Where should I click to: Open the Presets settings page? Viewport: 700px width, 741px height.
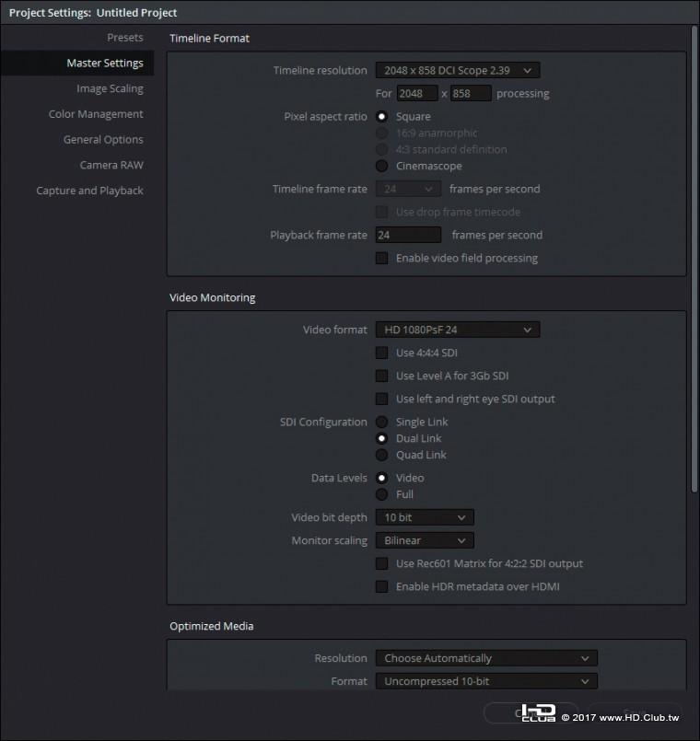click(x=124, y=38)
